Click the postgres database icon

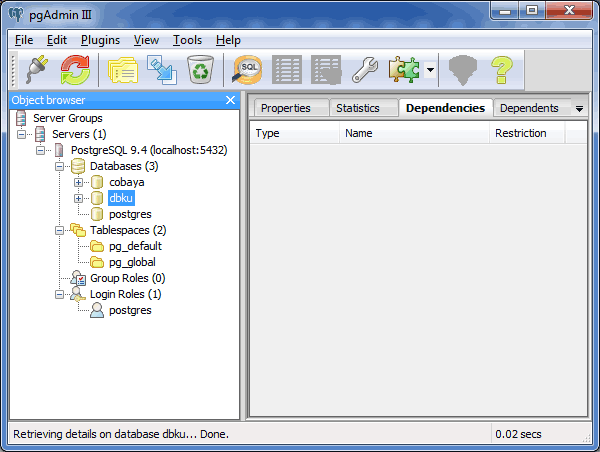tap(97, 214)
